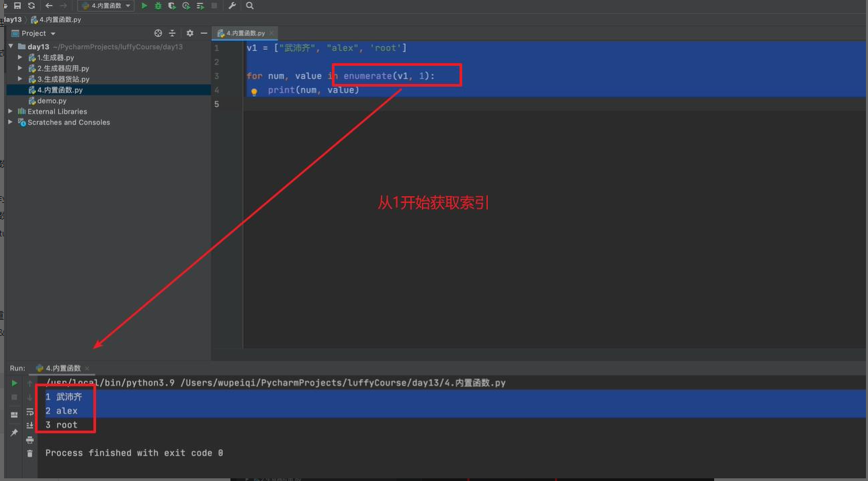Click the Concurrency diagram run icon

(200, 5)
